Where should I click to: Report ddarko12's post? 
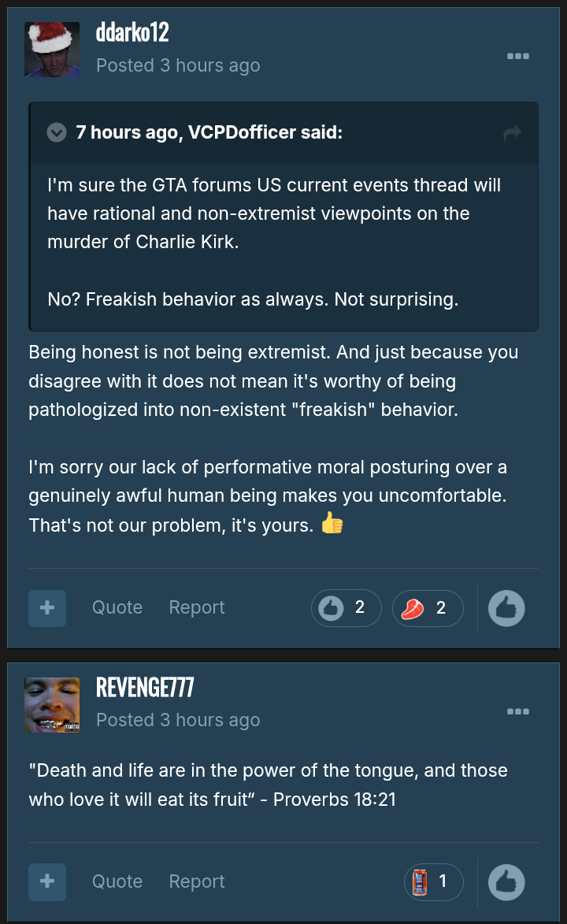pyautogui.click(x=197, y=607)
